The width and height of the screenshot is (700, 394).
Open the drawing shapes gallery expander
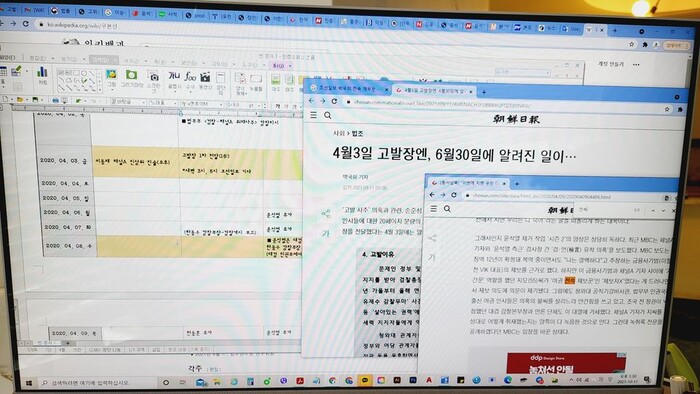coord(99,89)
